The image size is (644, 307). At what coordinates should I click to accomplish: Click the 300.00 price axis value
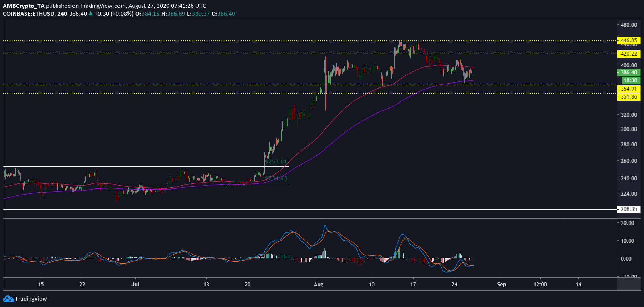[629, 129]
